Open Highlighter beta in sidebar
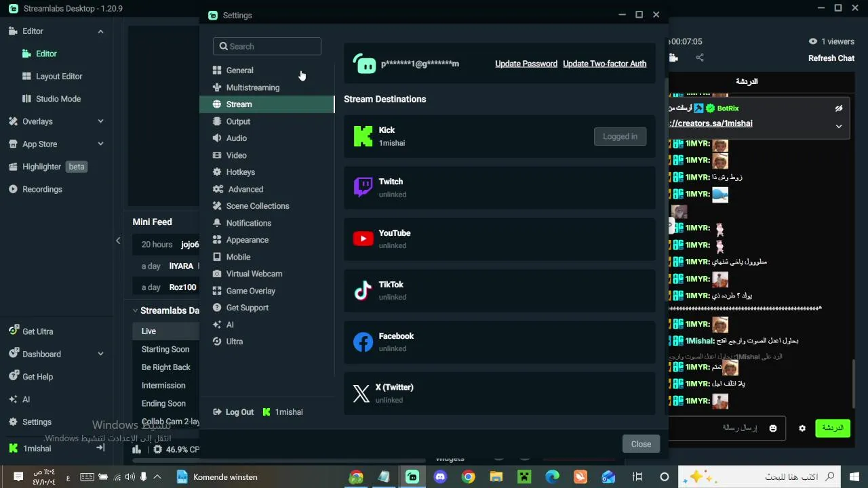The height and width of the screenshot is (488, 868). coord(47,167)
